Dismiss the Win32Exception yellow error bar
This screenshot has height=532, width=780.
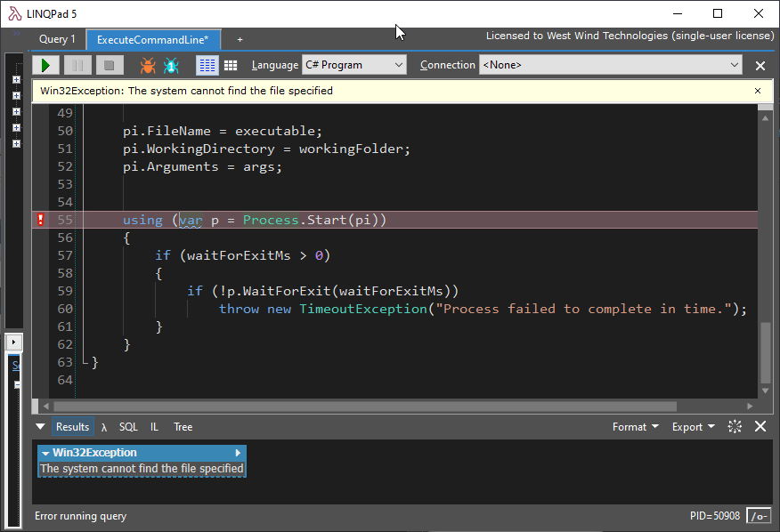[758, 91]
